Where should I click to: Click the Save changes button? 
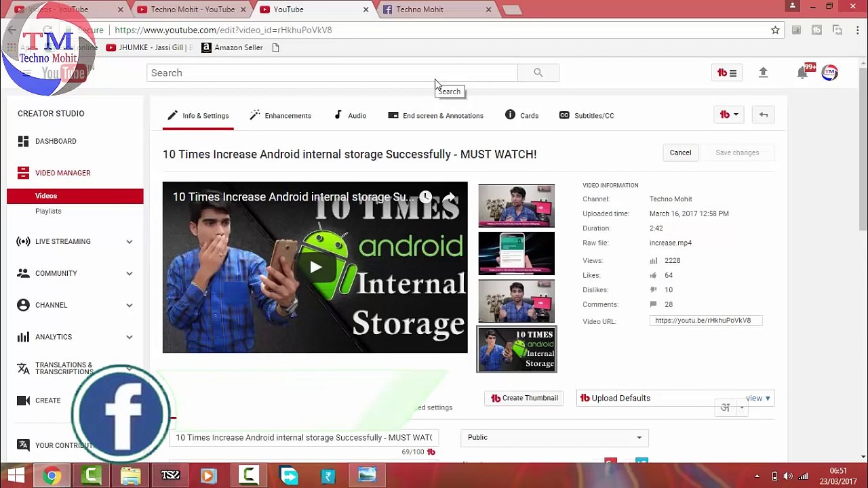[x=737, y=152]
